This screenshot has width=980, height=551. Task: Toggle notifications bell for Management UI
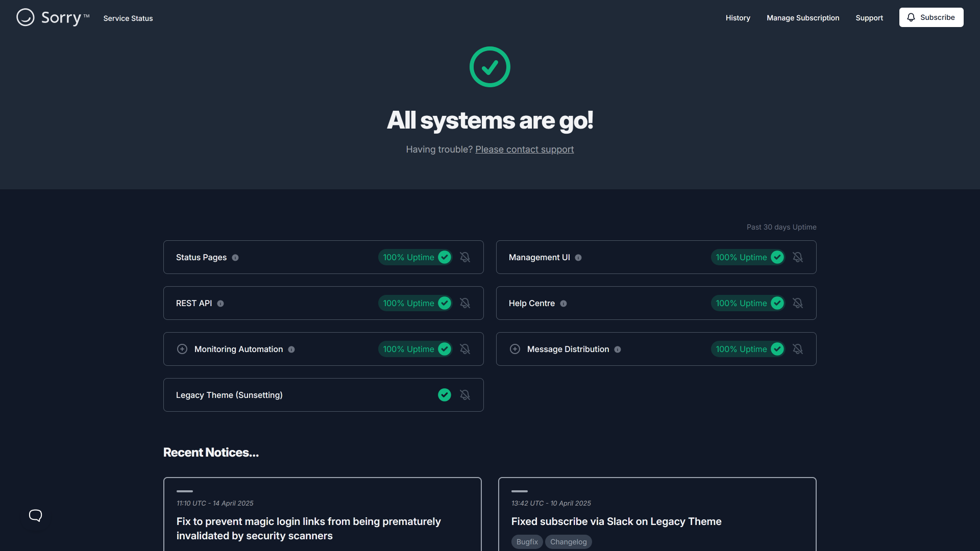pyautogui.click(x=798, y=257)
